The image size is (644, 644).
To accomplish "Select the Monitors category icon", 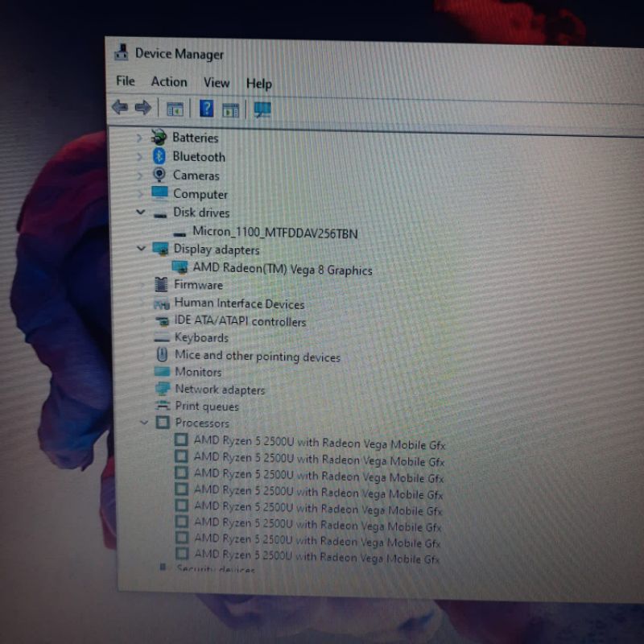I will click(x=163, y=371).
